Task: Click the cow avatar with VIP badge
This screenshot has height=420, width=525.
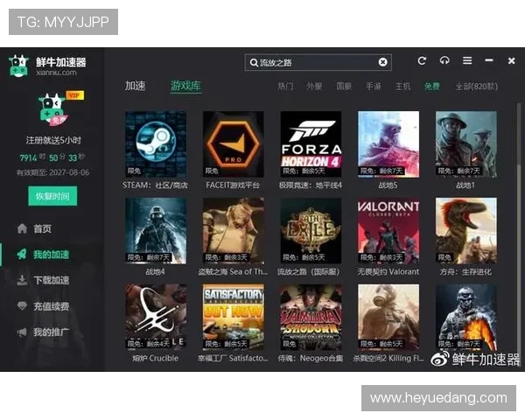Action: 56,109
